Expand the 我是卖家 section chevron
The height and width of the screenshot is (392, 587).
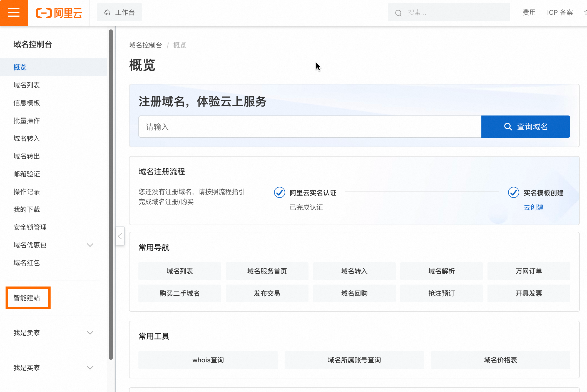[90, 333]
